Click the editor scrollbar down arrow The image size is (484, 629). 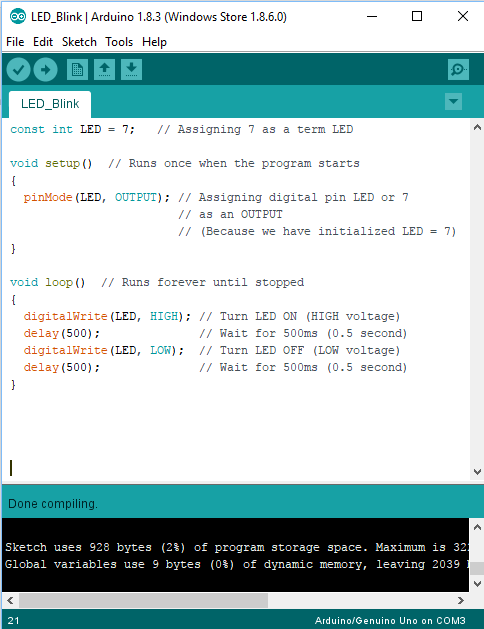coord(477,472)
